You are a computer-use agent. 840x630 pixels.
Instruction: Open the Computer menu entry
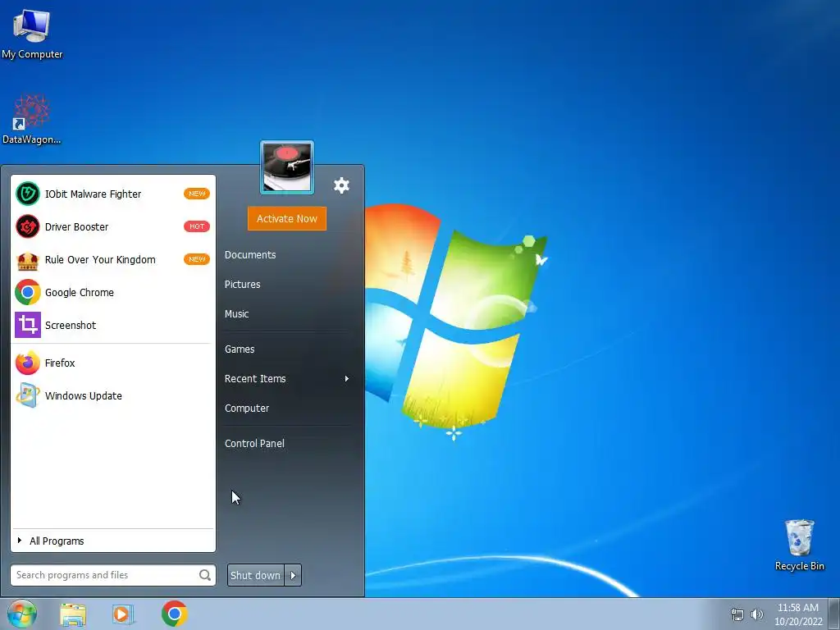(246, 409)
